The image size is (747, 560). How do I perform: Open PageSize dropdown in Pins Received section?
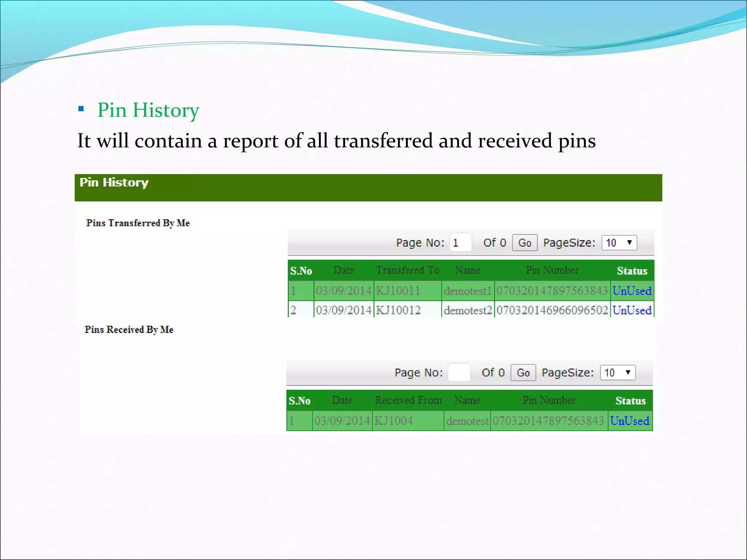618,373
